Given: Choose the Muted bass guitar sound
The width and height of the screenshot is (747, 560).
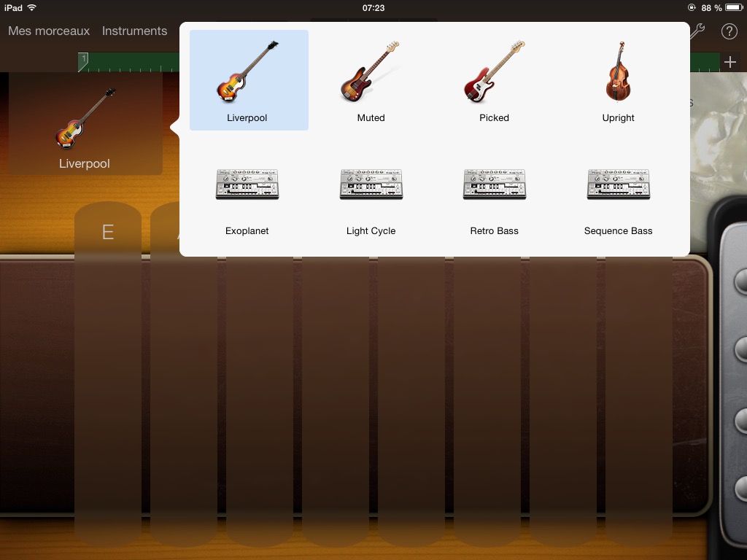Looking at the screenshot, I should (371, 80).
